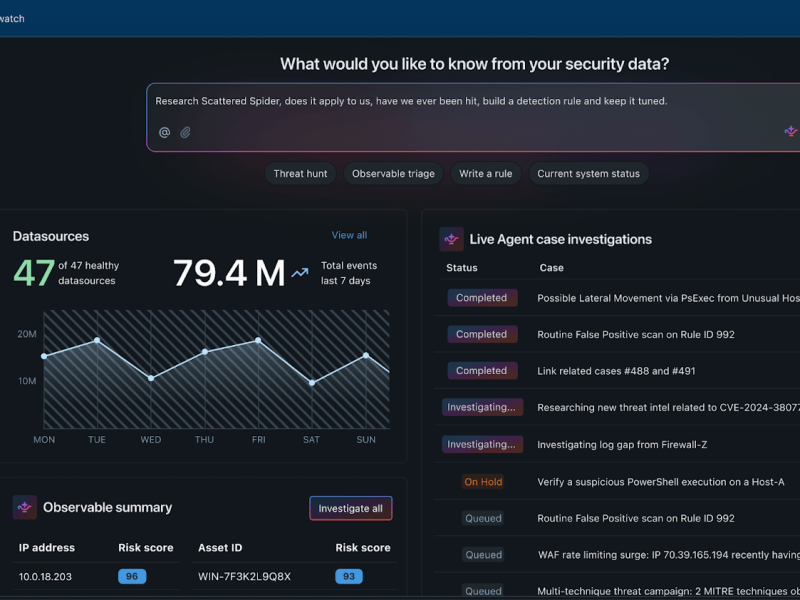Click the sparkle submit icon in the prompt box

pos(790,131)
